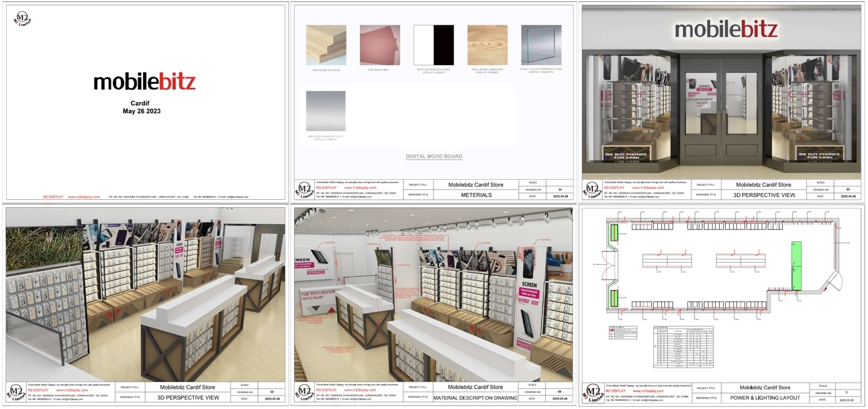Open the POWER & LIGHTING LAYOUT page
Image resolution: width=868 pixels, height=409 pixels.
pyautogui.click(x=722, y=305)
